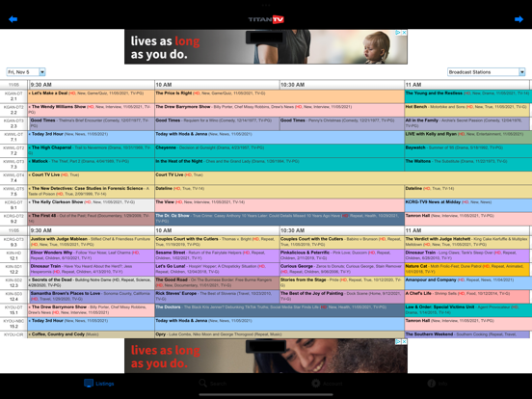The height and width of the screenshot is (399, 532).
Task: Open Secrets of the Dead listing
Action: pyautogui.click(x=91, y=283)
